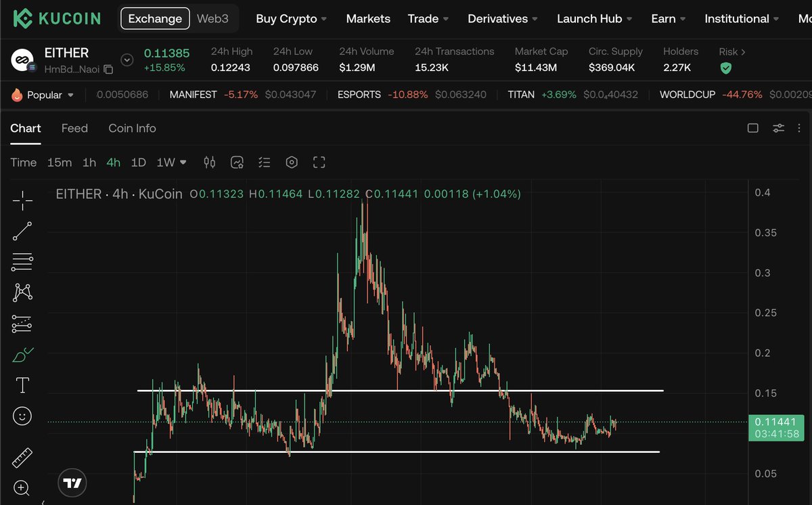Select the Time line-chart view
812x505 pixels.
click(x=23, y=162)
